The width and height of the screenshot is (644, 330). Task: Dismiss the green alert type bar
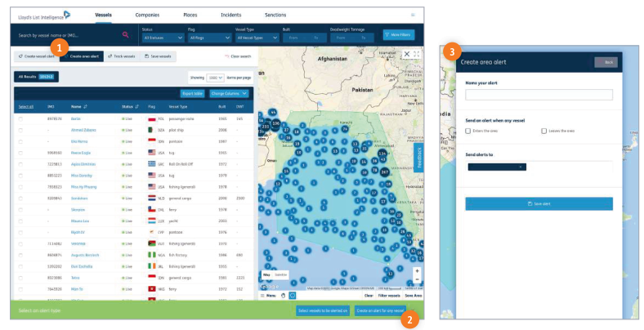pos(414,310)
